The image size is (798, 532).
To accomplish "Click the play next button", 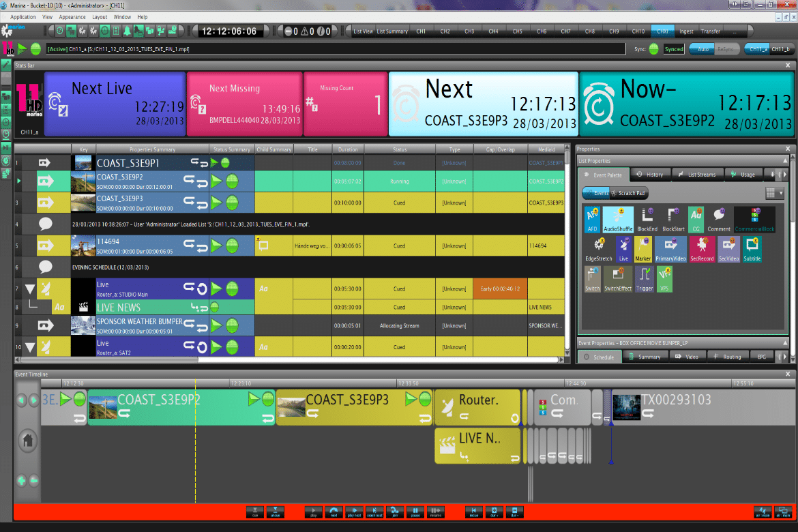I will pos(355,512).
